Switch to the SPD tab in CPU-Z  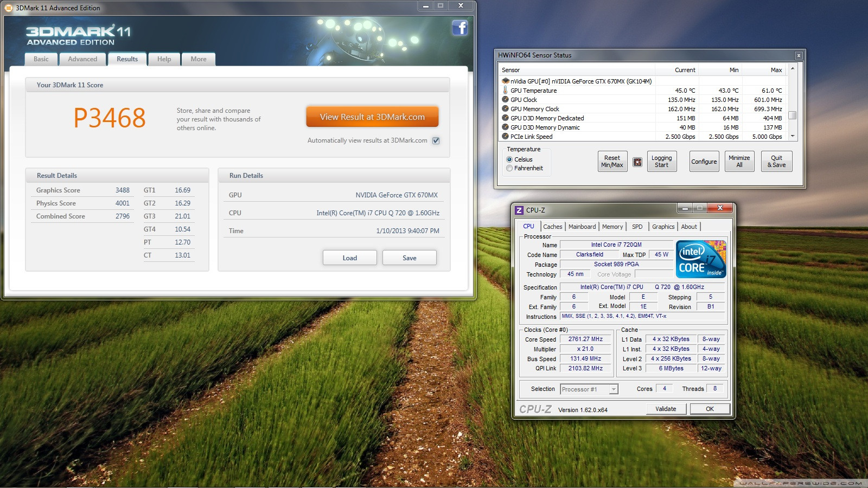pos(637,227)
